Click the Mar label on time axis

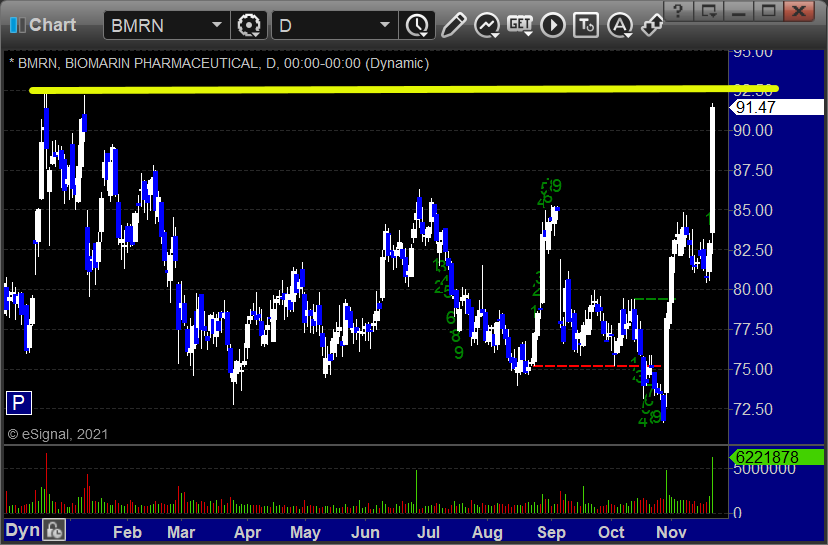tap(181, 532)
